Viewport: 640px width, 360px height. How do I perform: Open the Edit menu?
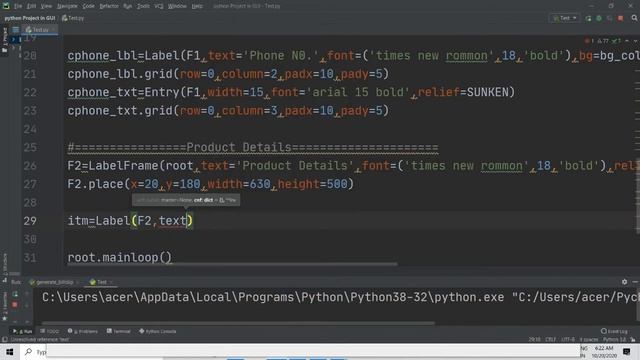31,6
